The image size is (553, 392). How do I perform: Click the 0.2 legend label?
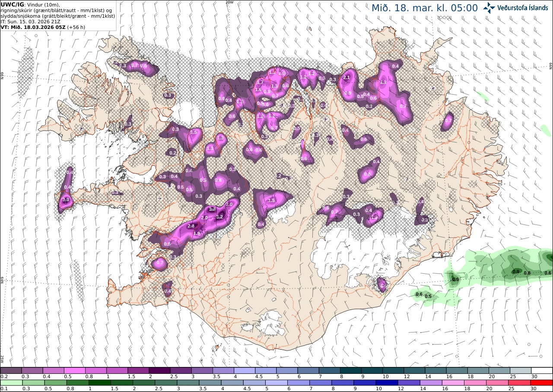pyautogui.click(x=3, y=376)
